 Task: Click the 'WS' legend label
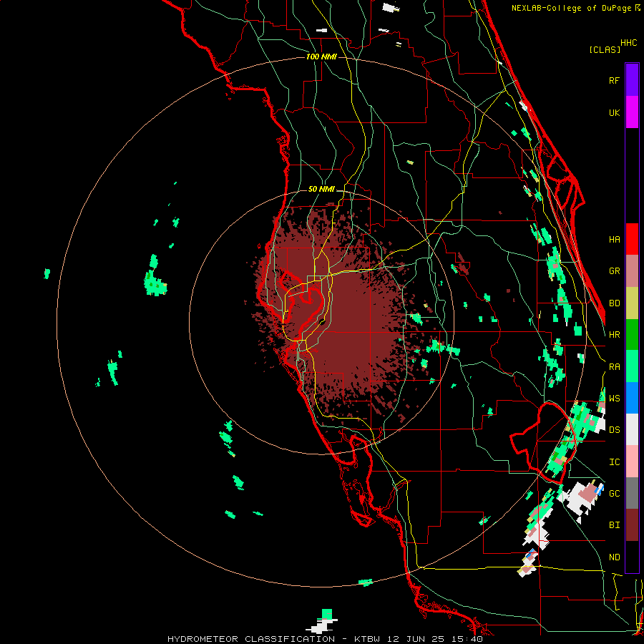pos(614,398)
